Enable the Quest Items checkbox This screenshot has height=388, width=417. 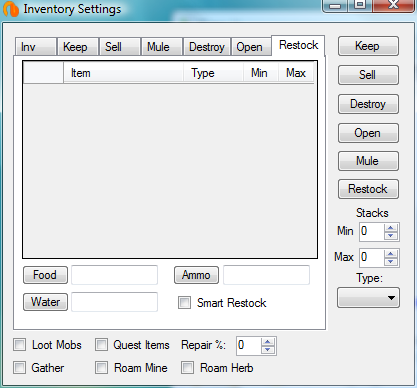click(x=101, y=345)
